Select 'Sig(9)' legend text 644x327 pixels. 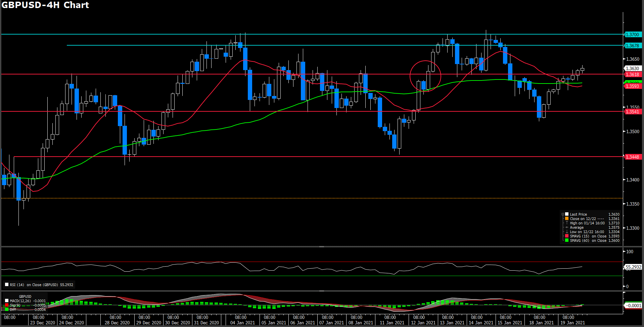15,305
